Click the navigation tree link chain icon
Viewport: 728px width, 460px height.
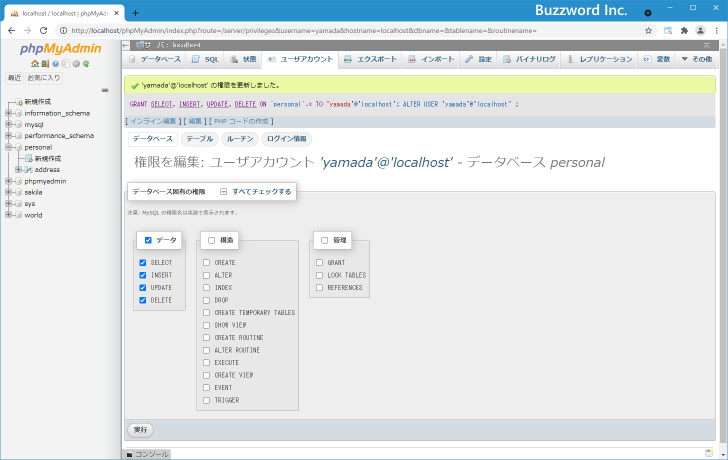[105, 90]
